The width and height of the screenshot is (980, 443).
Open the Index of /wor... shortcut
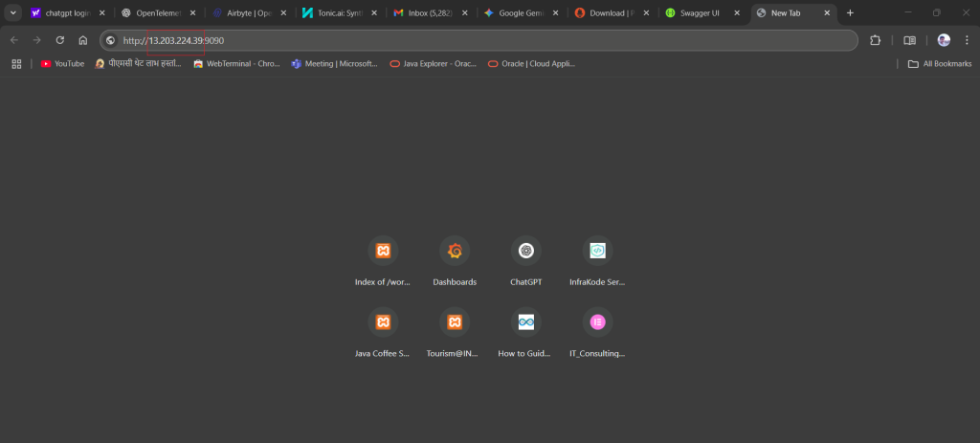(x=383, y=261)
